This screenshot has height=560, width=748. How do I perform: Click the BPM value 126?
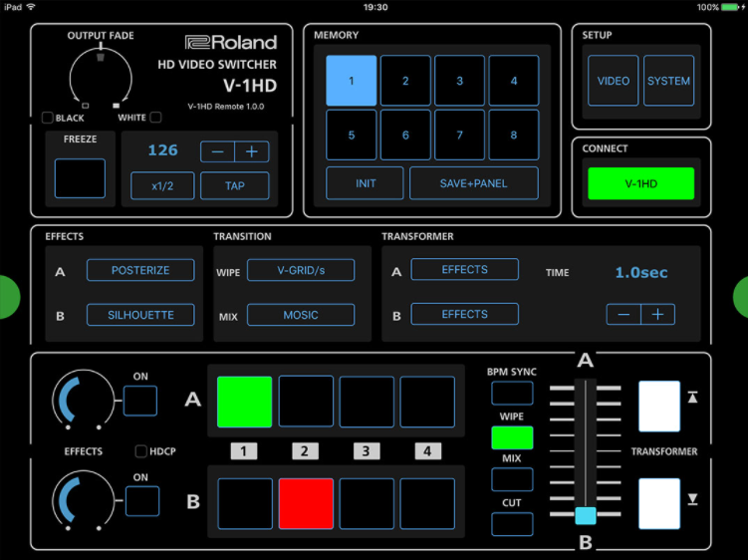coord(162,150)
